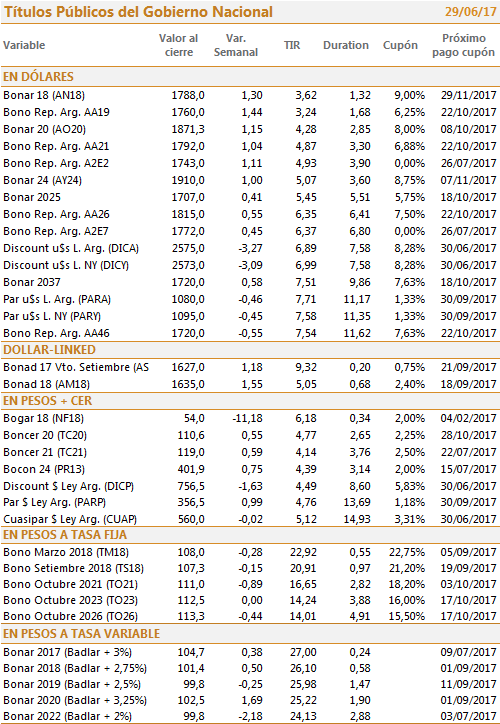Click the 'Próximo pago cupón' column header
The width and height of the screenshot is (500, 724).
[464, 45]
